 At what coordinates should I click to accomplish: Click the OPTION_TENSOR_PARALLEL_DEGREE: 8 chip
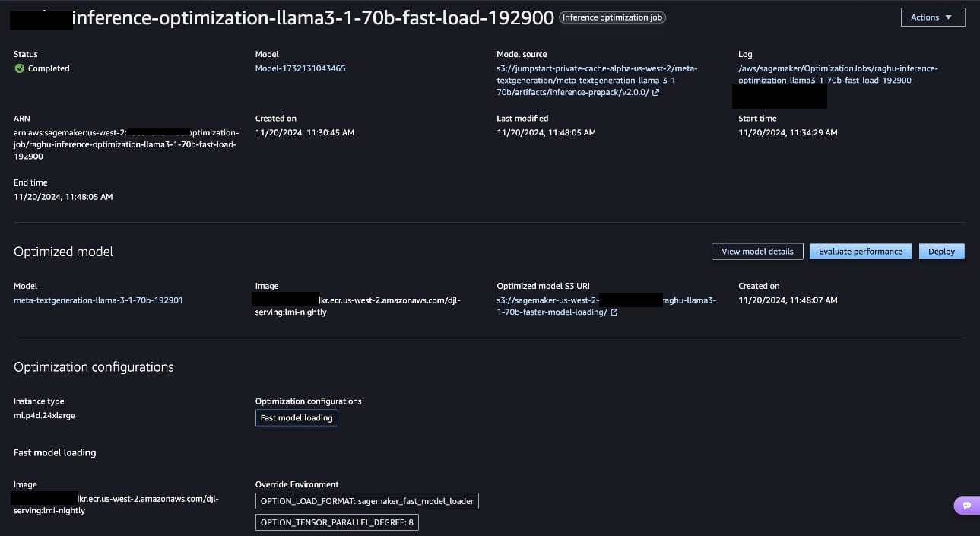coord(337,522)
